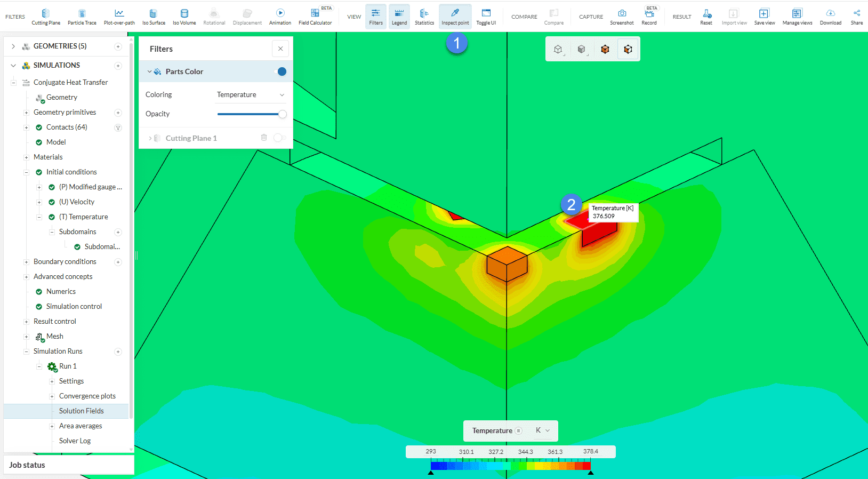Open the temperature unit K dropdown
Image resolution: width=868 pixels, height=479 pixels.
(543, 430)
